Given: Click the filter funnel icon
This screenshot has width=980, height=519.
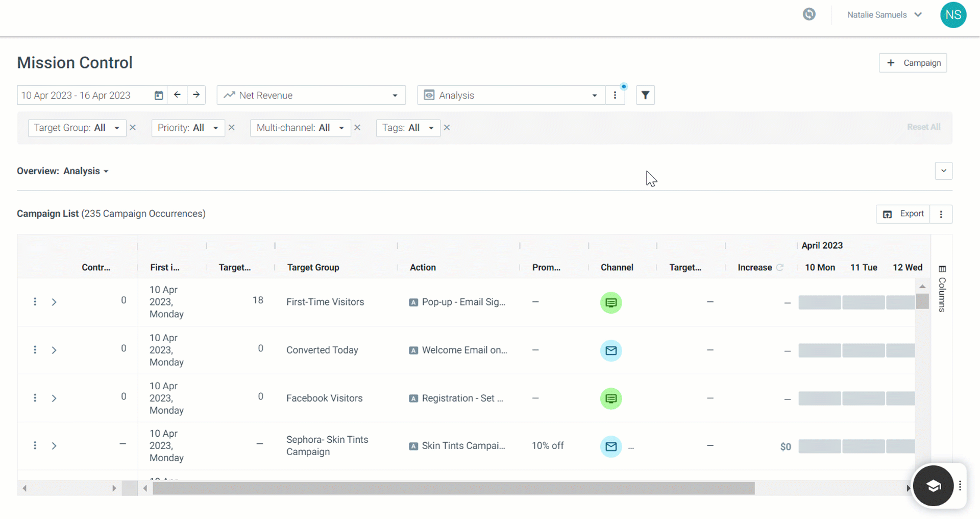Looking at the screenshot, I should 645,95.
